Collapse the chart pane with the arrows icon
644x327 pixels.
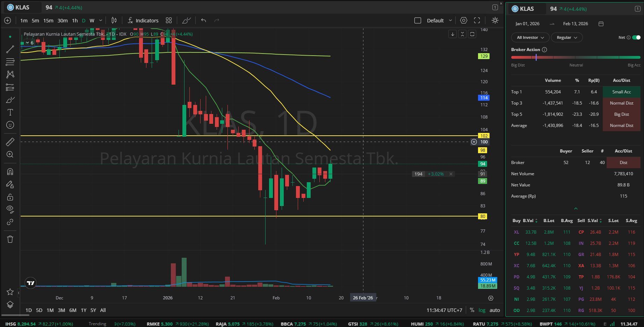(462, 34)
